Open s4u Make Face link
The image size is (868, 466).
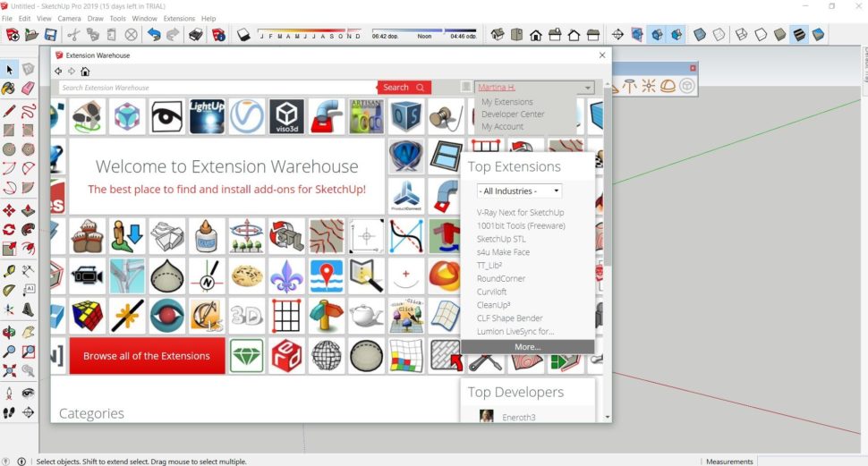click(x=503, y=252)
